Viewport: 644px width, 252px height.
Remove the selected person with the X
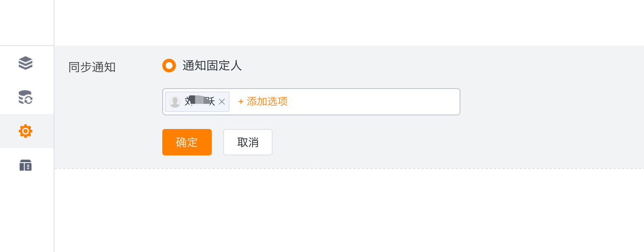point(222,102)
